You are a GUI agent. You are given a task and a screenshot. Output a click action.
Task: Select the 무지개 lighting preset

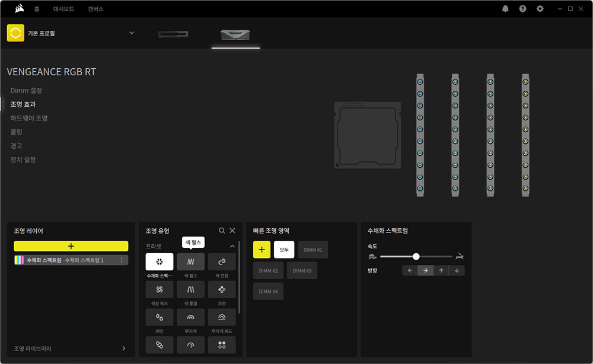190,317
